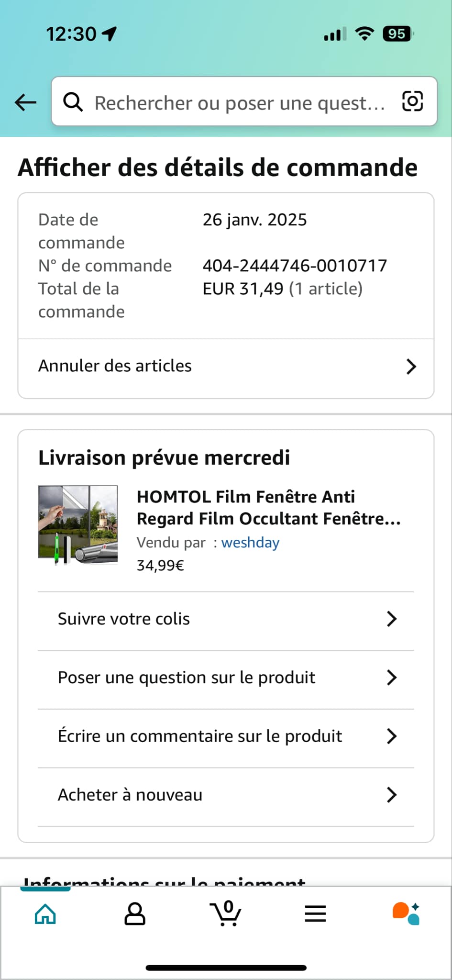Image resolution: width=452 pixels, height=980 pixels.
Task: Tap the Wi-Fi status icon
Action: (x=364, y=33)
